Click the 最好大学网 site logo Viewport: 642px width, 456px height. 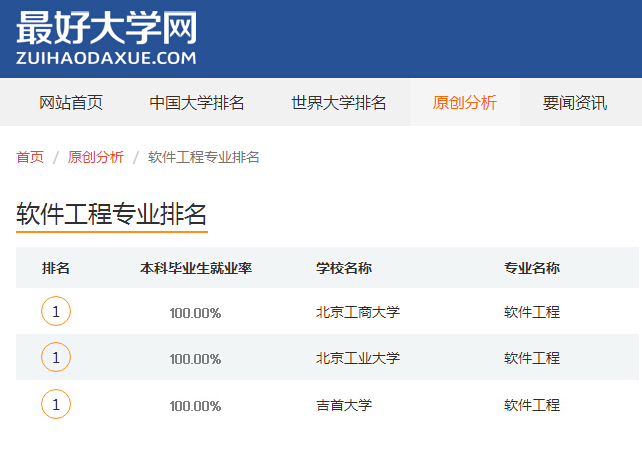pos(106,27)
